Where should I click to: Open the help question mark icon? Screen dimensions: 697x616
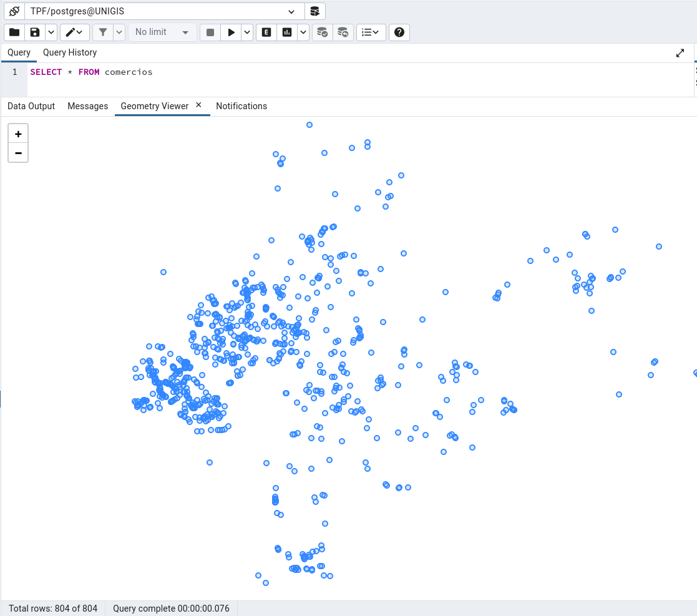[x=399, y=32]
